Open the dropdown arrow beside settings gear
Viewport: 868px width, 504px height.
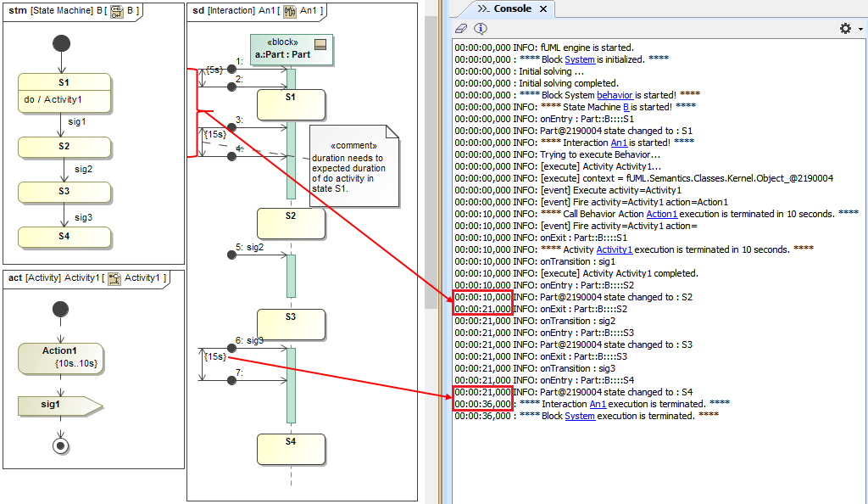[859, 29]
